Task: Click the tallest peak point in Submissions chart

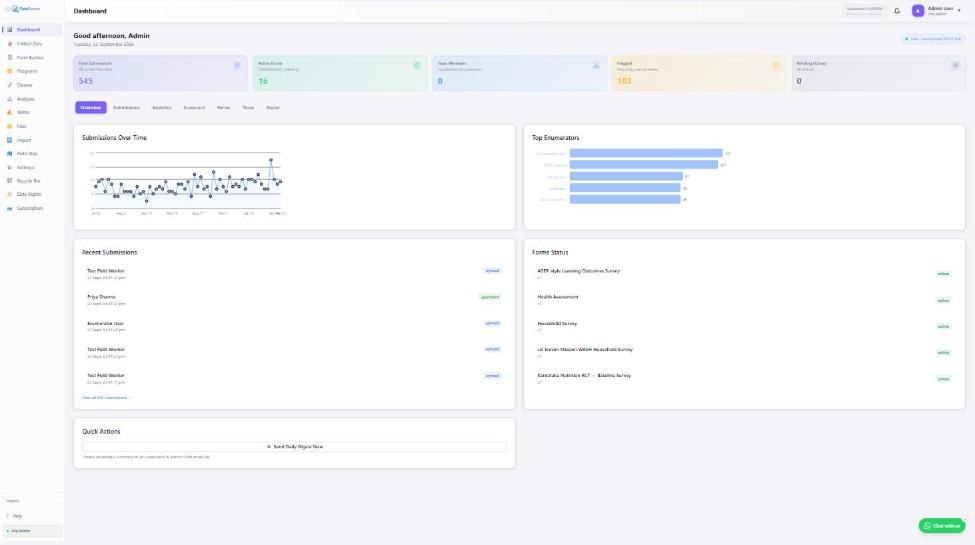Action: (271, 160)
